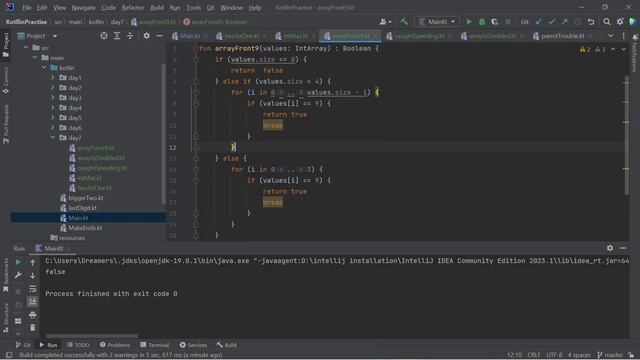Open the Navigate menu
This screenshot has height=360, width=640.
tap(83, 7)
